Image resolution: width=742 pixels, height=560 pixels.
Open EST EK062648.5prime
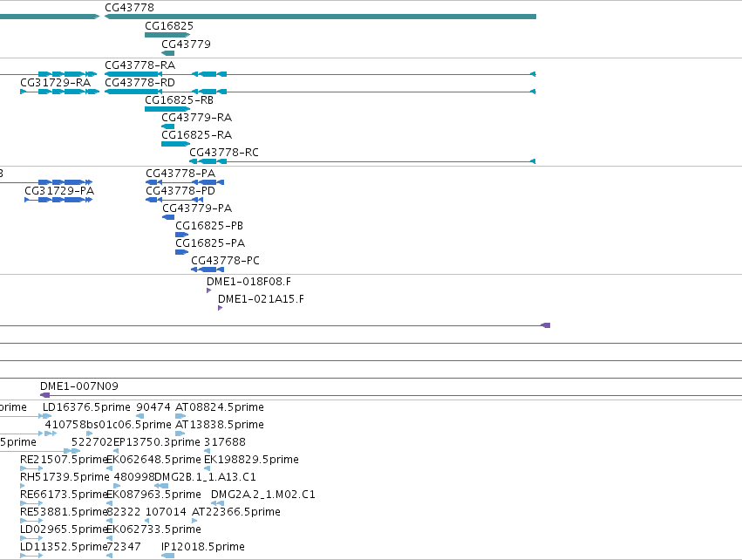coord(153,460)
